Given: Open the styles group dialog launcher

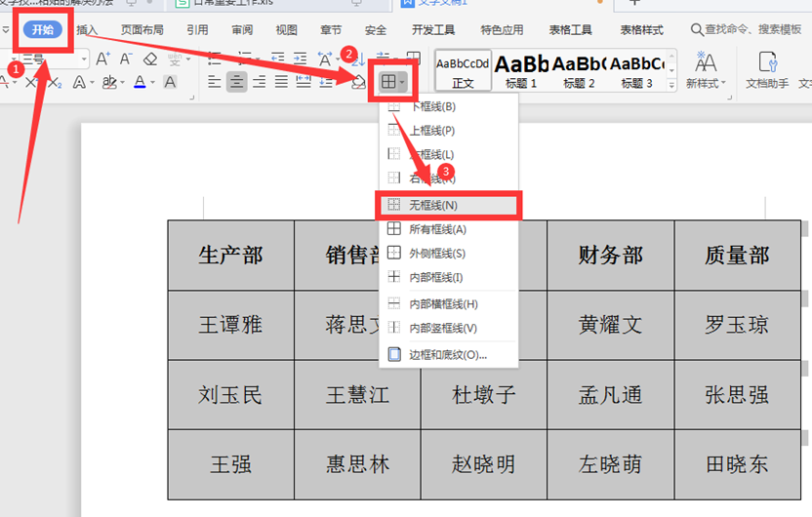Looking at the screenshot, I should tap(730, 98).
